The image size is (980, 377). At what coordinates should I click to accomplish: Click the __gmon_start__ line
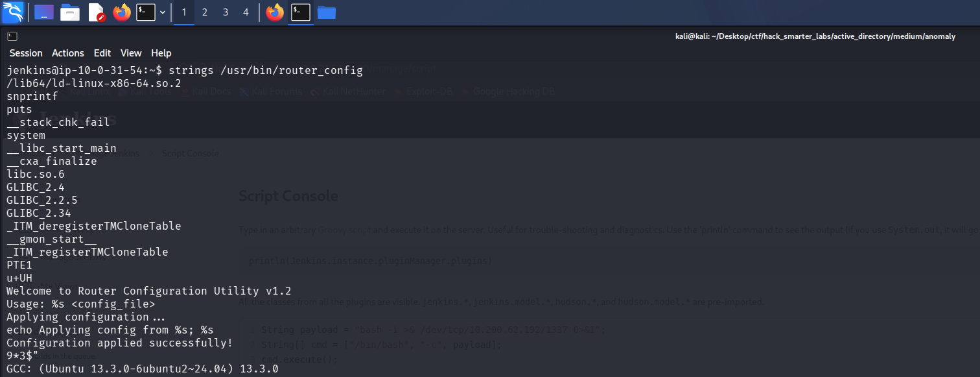(x=52, y=239)
